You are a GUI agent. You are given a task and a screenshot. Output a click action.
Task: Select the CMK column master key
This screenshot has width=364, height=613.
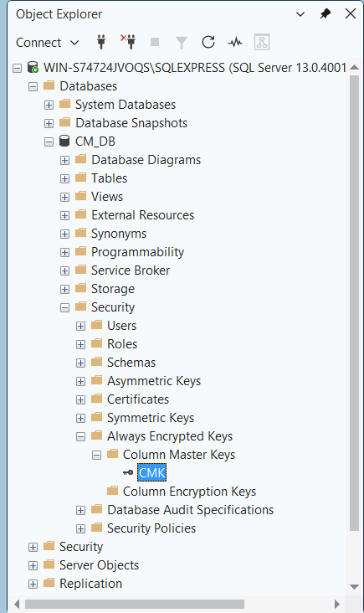152,473
